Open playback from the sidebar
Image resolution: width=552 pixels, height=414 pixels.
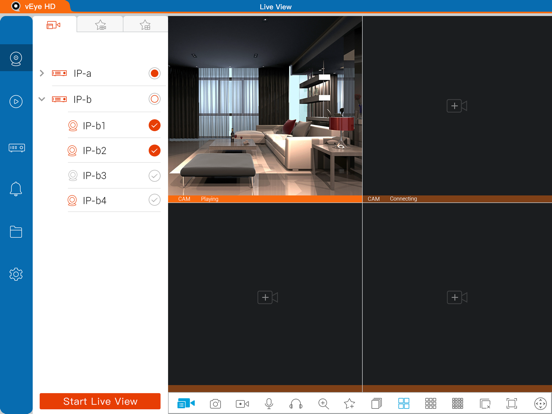click(x=16, y=102)
